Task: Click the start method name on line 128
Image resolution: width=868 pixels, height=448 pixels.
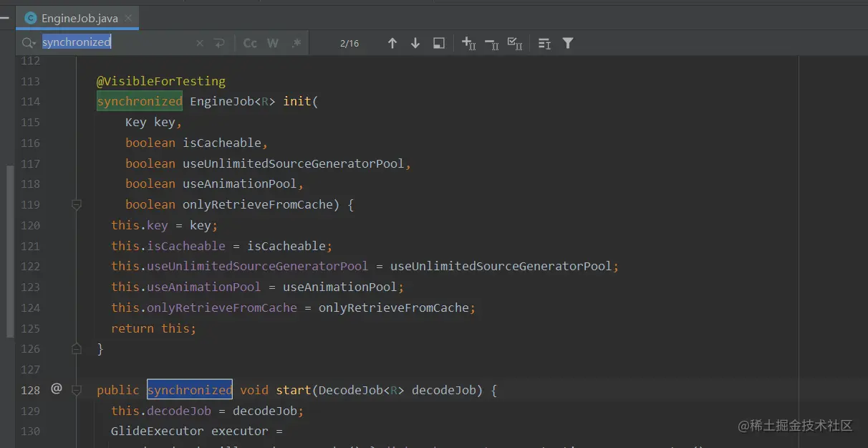Action: pos(294,390)
